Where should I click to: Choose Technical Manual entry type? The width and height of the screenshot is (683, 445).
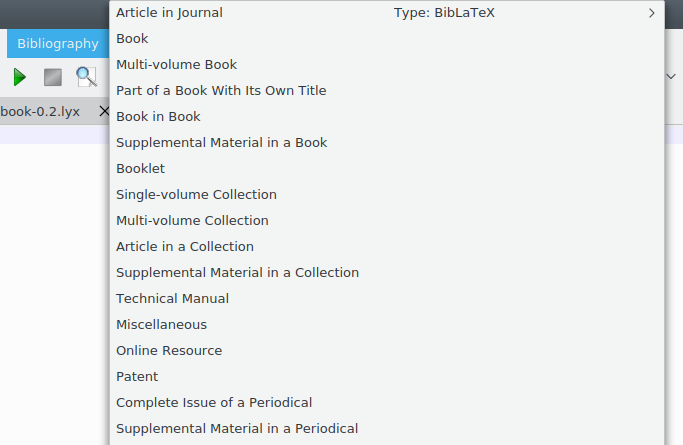point(172,299)
